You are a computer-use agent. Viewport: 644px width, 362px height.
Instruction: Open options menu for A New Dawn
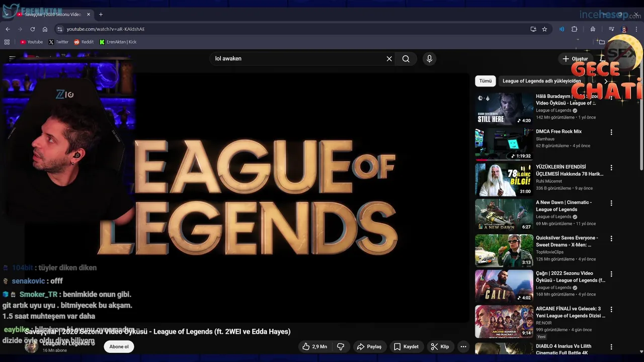(x=611, y=203)
